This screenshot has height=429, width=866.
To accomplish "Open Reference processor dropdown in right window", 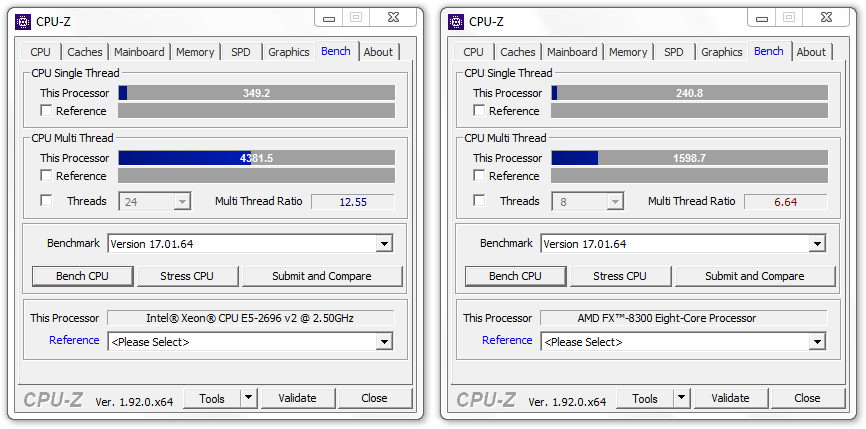I will pos(817,341).
